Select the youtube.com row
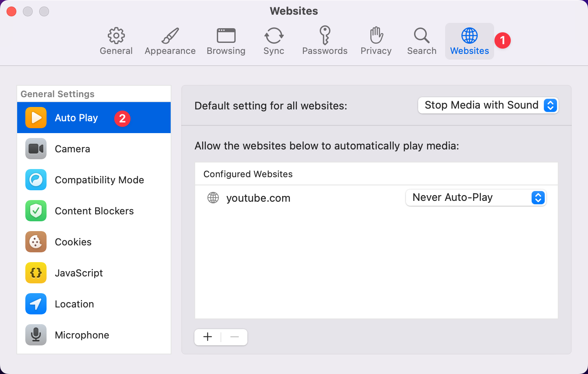Image resolution: width=588 pixels, height=374 pixels. (258, 198)
